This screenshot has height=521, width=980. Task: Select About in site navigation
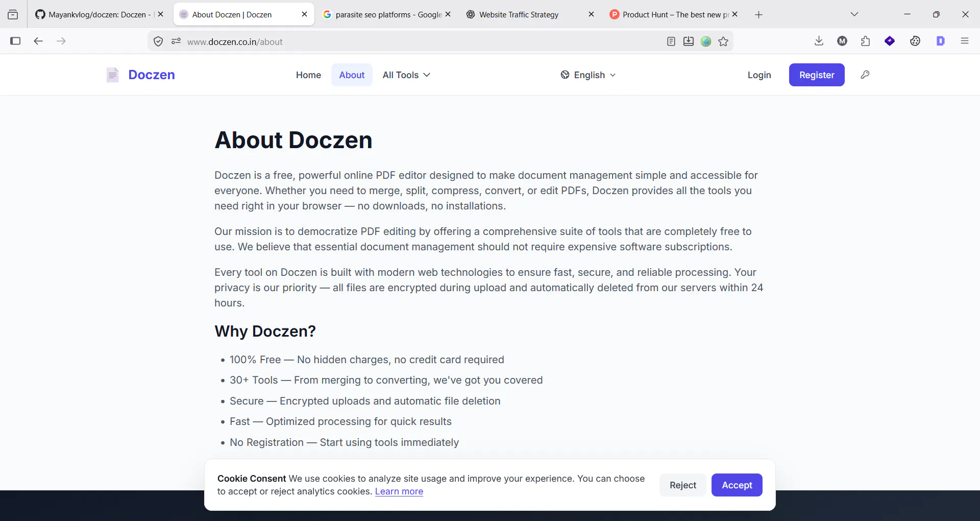tap(352, 75)
